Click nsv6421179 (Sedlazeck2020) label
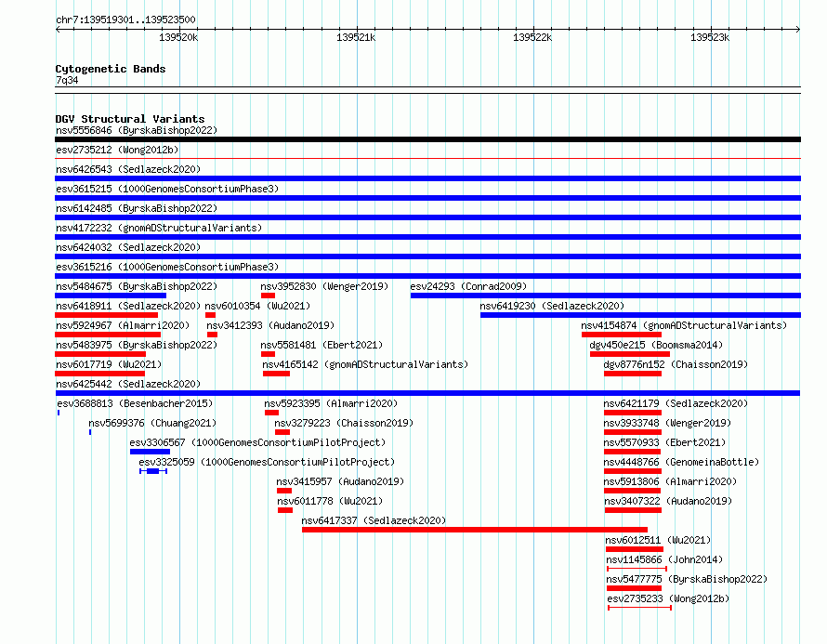The height and width of the screenshot is (644, 827). point(676,403)
